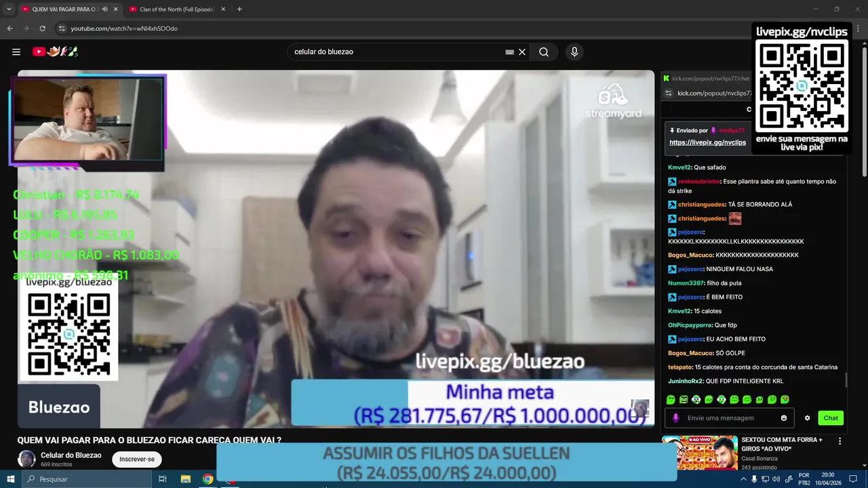Switch input language POR PTB2
Viewport: 868px width, 488px height.
(x=804, y=479)
